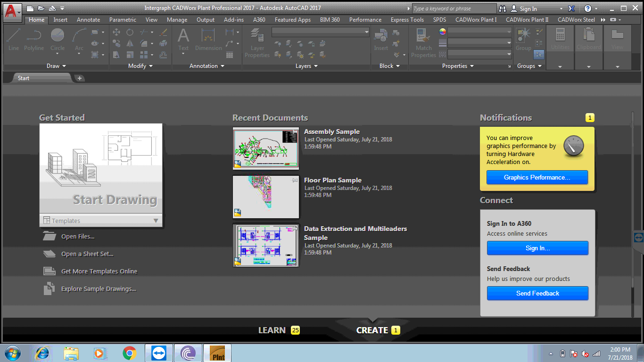Open the layer selection dropdown
Viewport: 644px width, 362px height.
click(321, 32)
